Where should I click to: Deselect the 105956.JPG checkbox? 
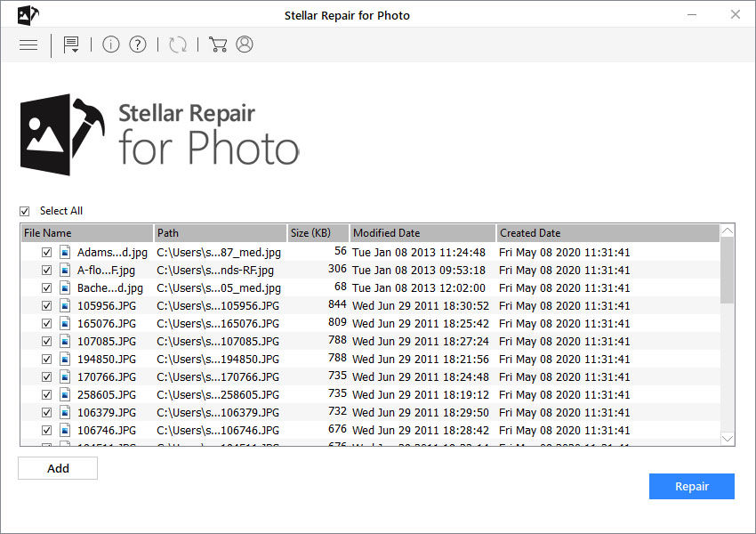tap(46, 305)
